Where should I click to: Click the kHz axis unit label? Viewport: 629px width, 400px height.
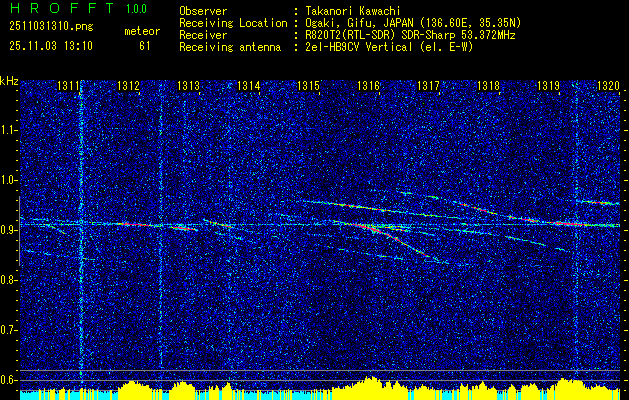(x=9, y=81)
